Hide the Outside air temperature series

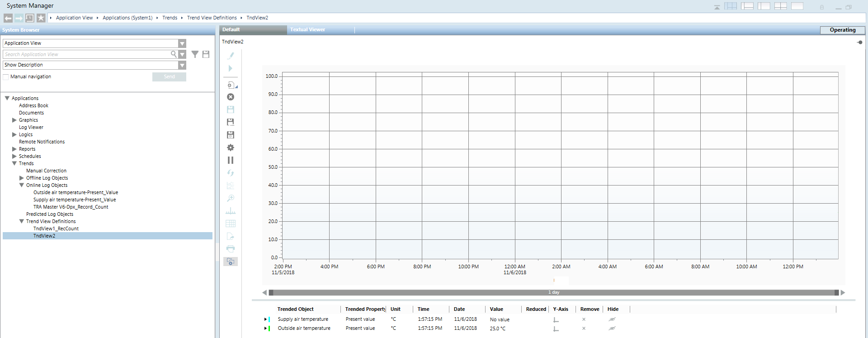click(x=612, y=328)
